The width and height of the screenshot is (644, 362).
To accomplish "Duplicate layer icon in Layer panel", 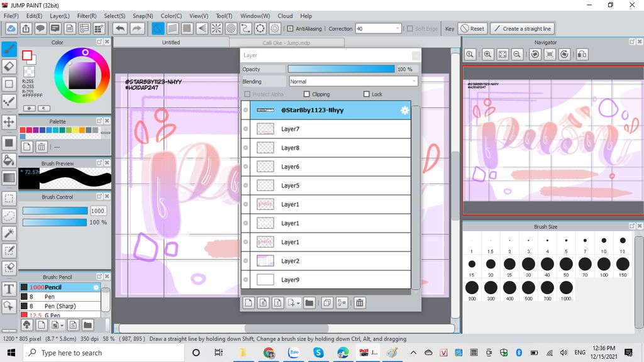I will pos(327,303).
